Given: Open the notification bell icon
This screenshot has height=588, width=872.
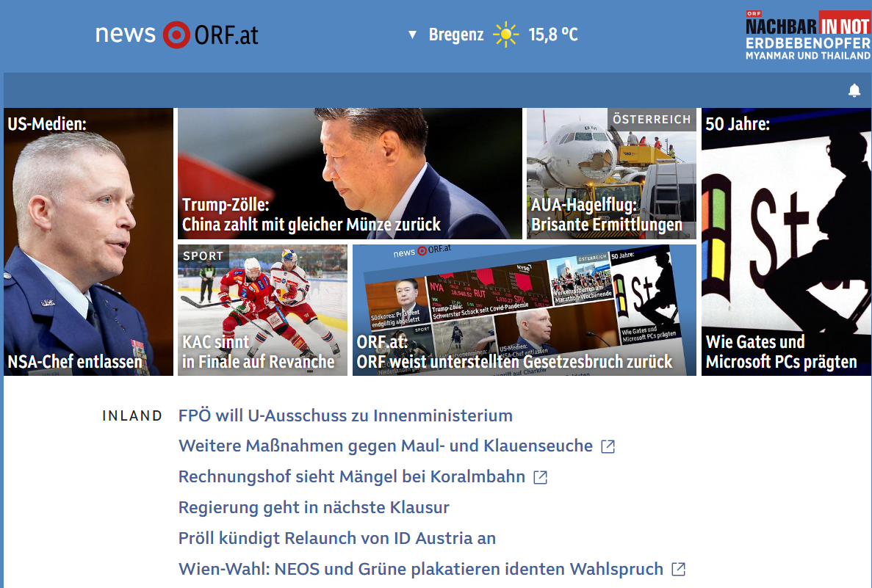Looking at the screenshot, I should (x=854, y=90).
